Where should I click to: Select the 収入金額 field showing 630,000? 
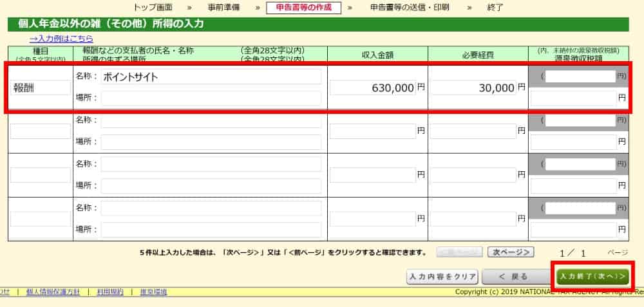[x=373, y=88]
